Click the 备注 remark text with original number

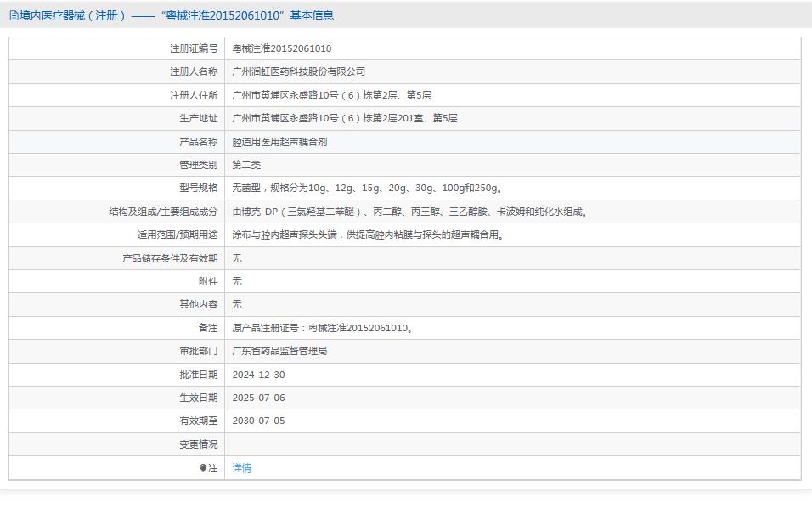click(323, 328)
